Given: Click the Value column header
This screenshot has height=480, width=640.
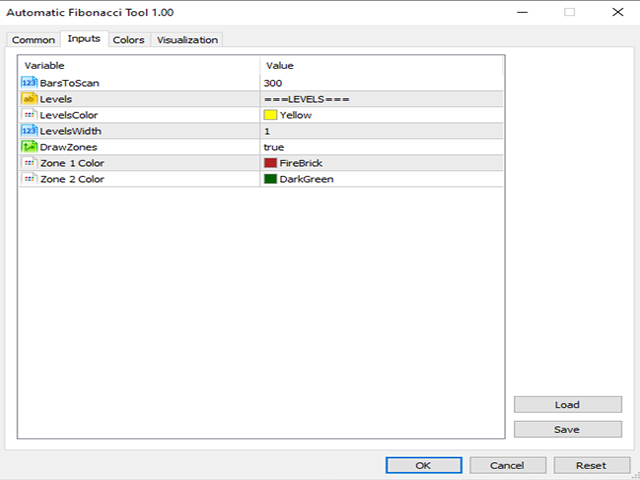Looking at the screenshot, I should click(x=381, y=65).
